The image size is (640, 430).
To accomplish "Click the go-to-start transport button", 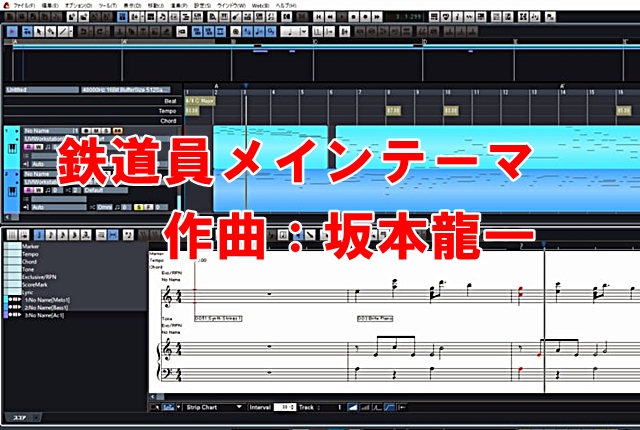I will (318, 17).
